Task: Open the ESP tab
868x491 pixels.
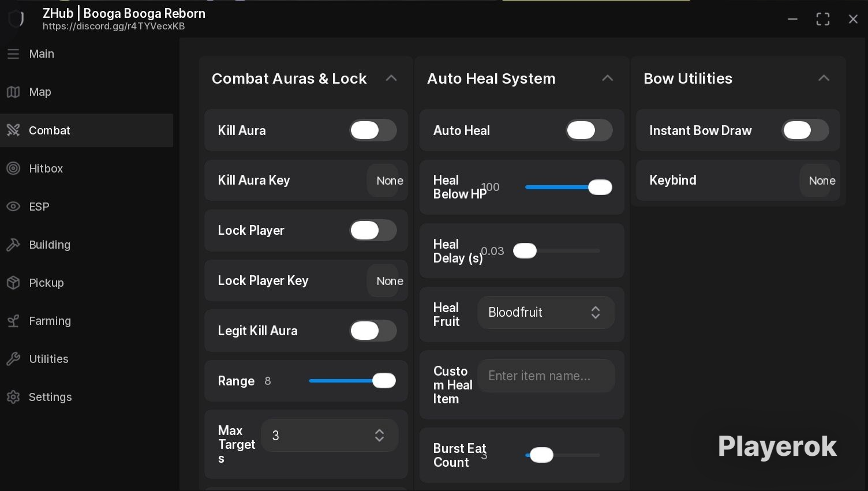Action: [87, 207]
